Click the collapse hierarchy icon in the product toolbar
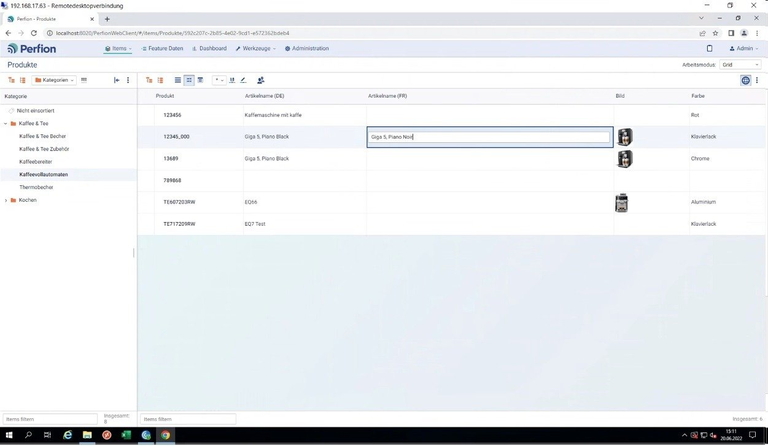This screenshot has height=446, width=768. pyautogui.click(x=160, y=80)
